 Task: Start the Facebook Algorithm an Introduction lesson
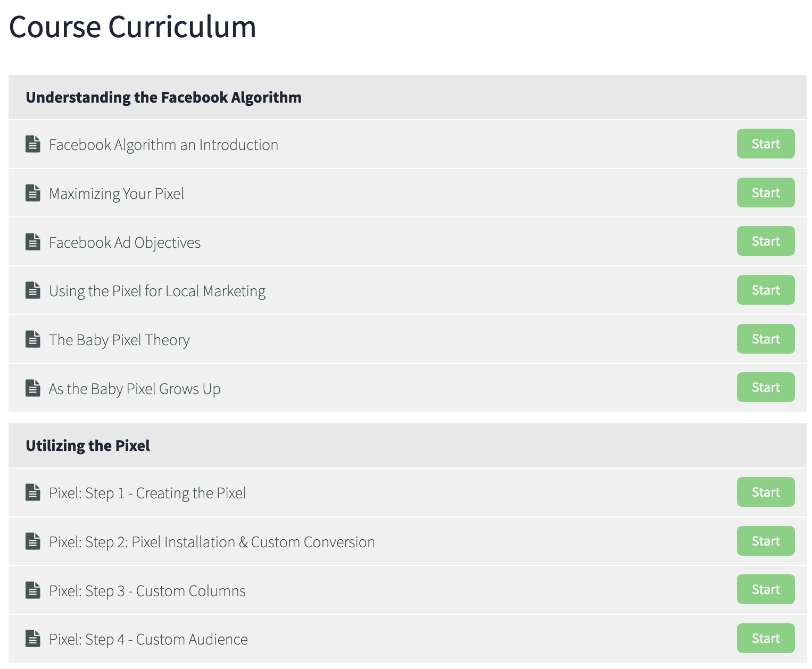click(x=766, y=144)
